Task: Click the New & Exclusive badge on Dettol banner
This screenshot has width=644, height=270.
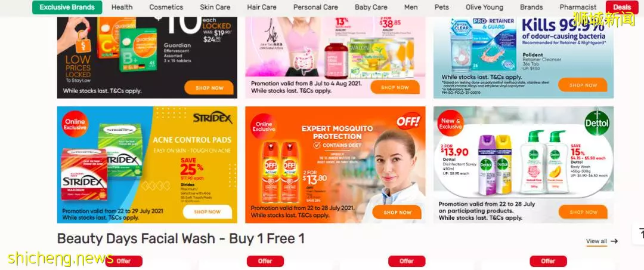Action: point(451,124)
